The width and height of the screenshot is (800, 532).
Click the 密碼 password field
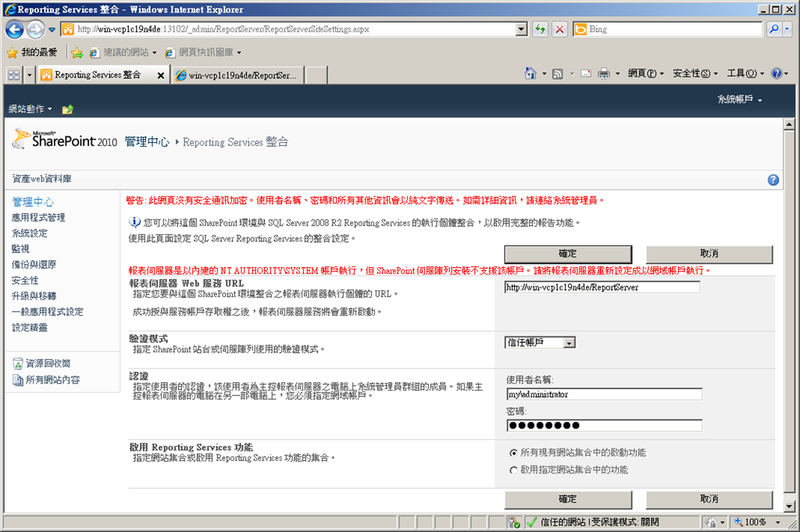604,426
